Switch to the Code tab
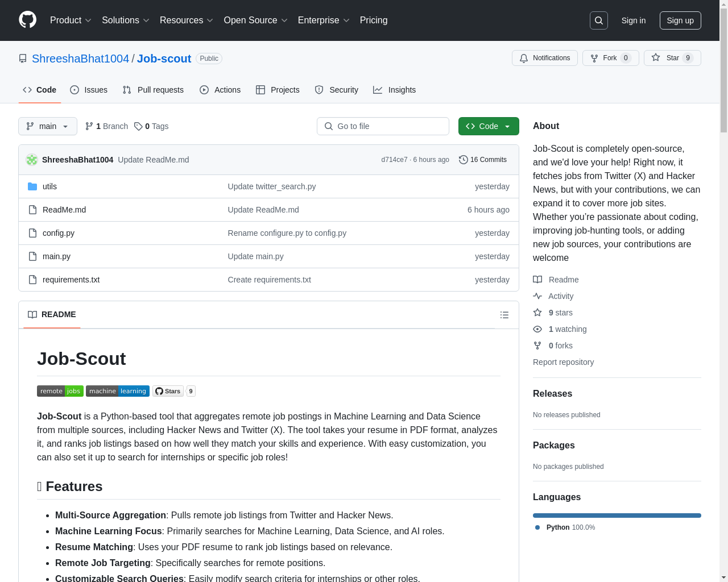728x582 pixels. 40,90
